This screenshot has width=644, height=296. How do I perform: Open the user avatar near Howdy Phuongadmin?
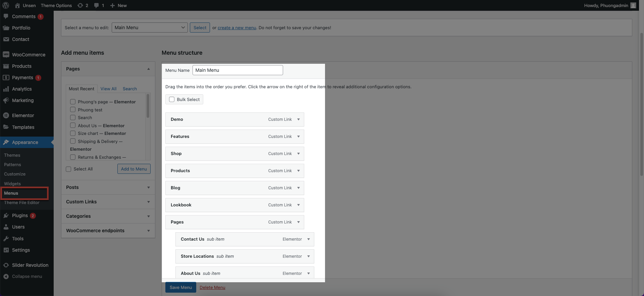coord(633,5)
